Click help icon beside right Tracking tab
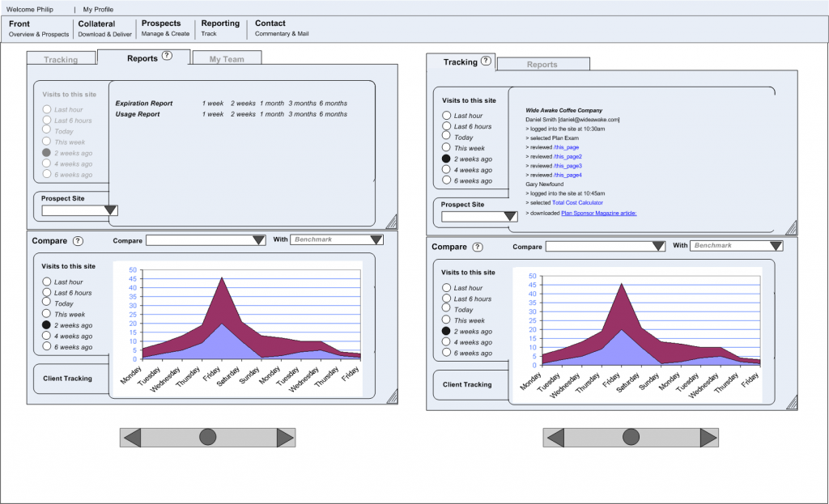 coord(486,61)
